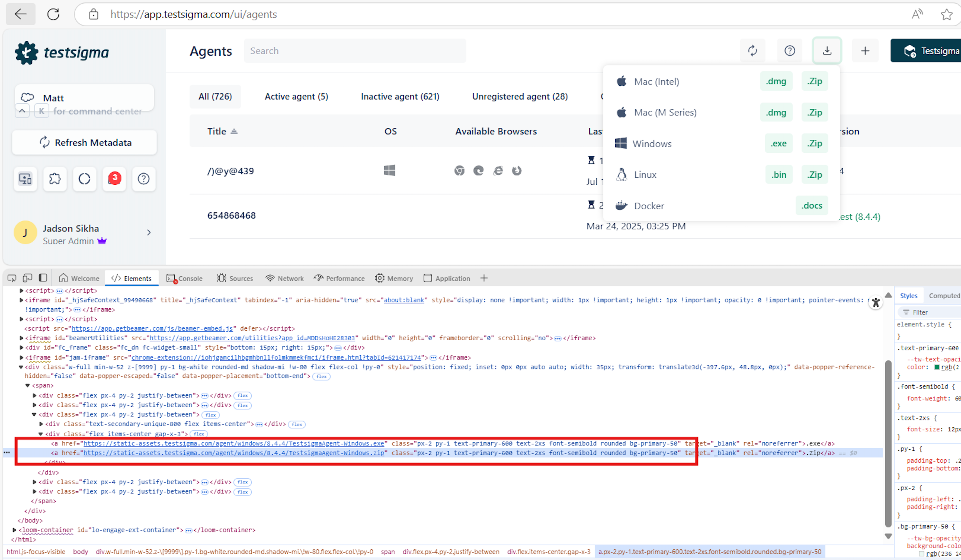Toggle the DevTools dock sidebar icon
The image size is (961, 560).
[x=43, y=278]
